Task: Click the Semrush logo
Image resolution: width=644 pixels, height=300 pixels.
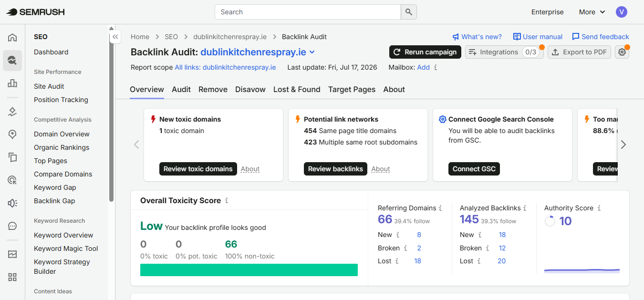Action: pos(35,12)
